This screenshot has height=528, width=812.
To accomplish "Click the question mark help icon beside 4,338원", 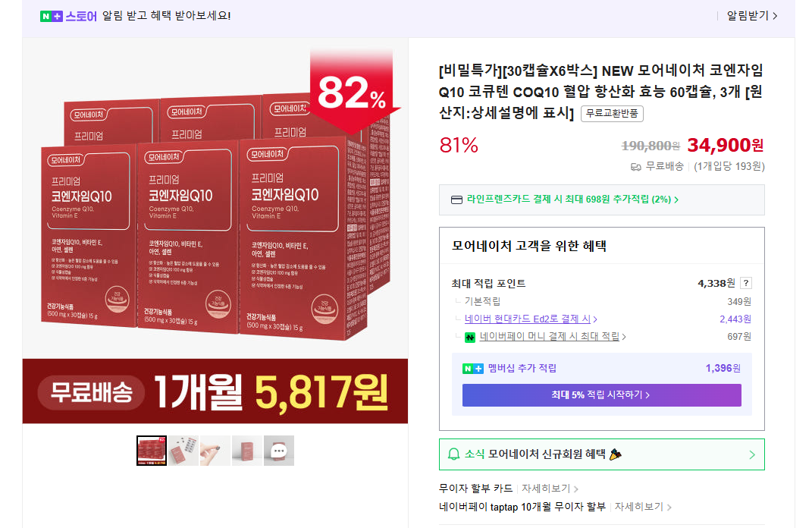I will (746, 283).
